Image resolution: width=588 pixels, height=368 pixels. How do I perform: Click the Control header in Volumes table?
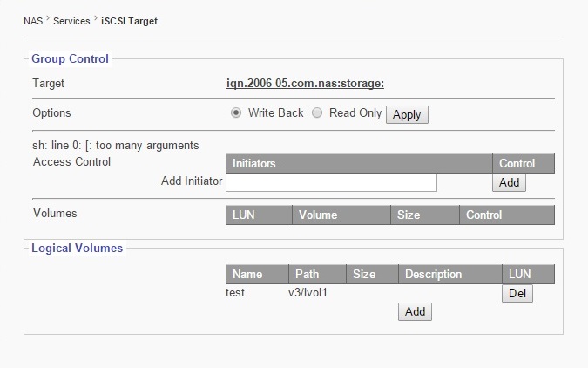tap(484, 215)
